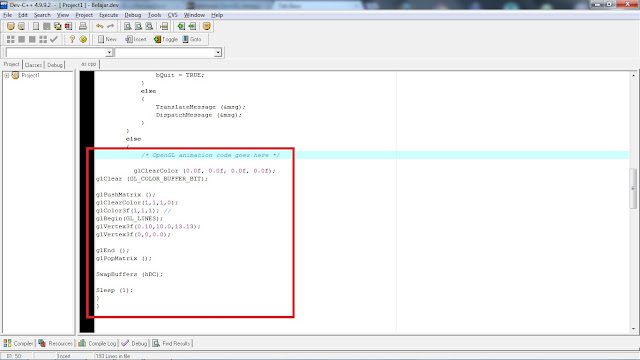This screenshot has height=360, width=640.
Task: Switch to the Classes sidebar tab
Action: pyautogui.click(x=33, y=65)
